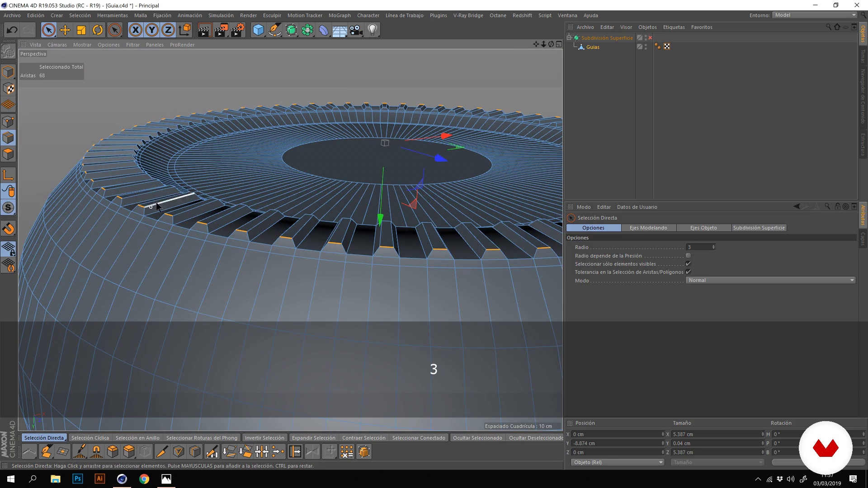The height and width of the screenshot is (488, 868).
Task: Click the Undo arrow icon
Action: click(x=12, y=30)
